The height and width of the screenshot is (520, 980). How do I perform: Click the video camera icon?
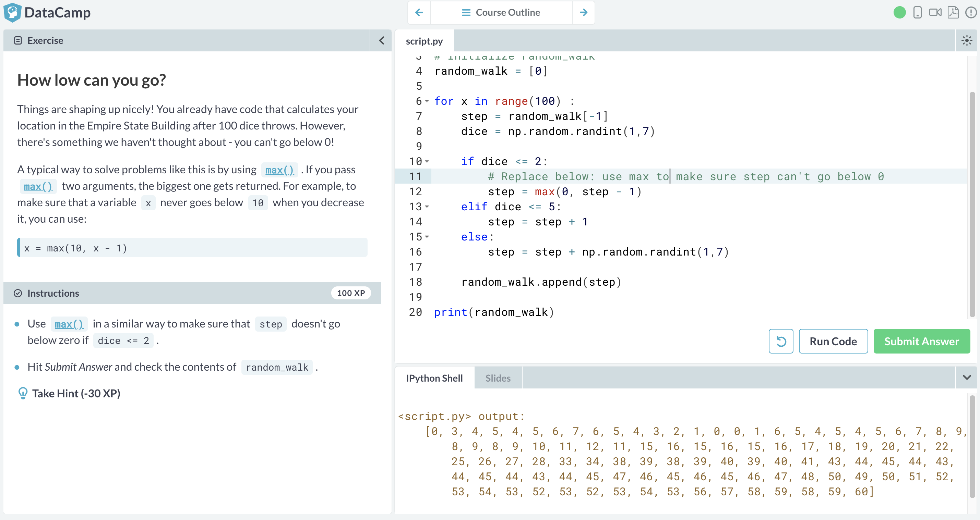coord(935,13)
